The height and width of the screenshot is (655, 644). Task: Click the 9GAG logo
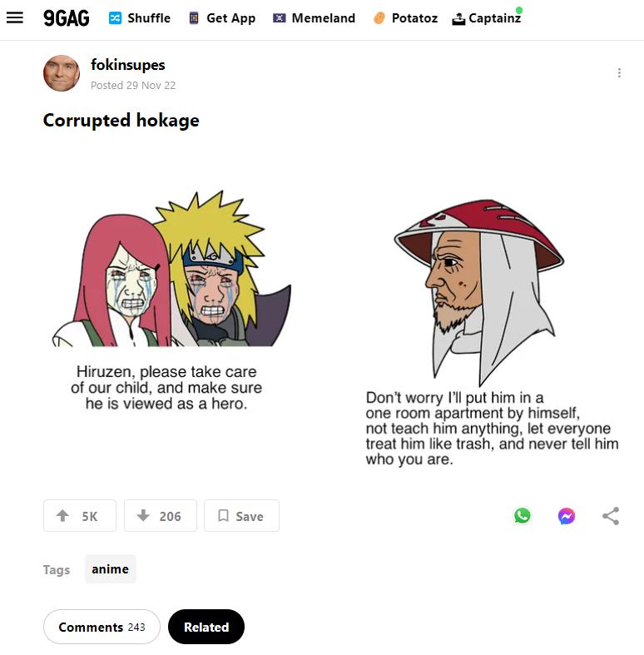tap(67, 18)
